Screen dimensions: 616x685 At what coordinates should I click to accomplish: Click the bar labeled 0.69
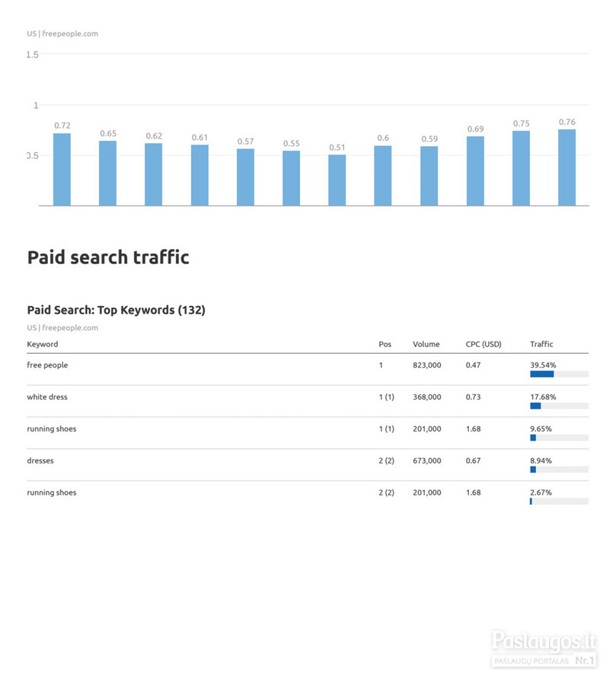[475, 170]
